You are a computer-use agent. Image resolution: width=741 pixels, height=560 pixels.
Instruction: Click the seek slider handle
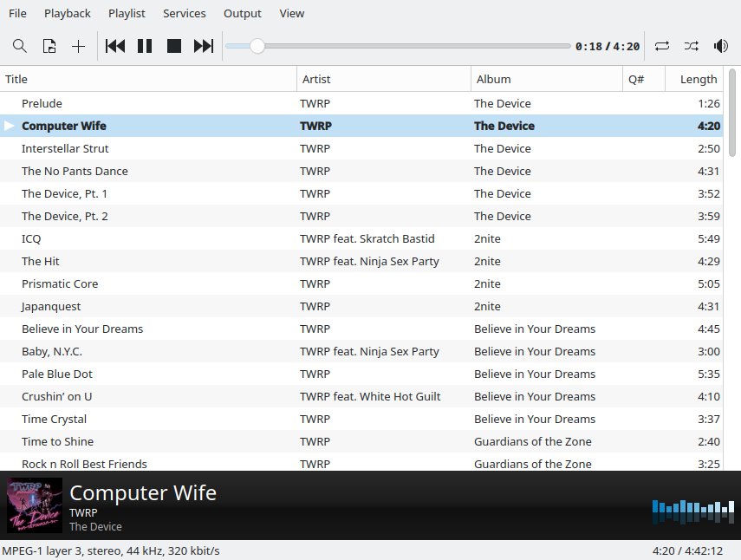(257, 46)
